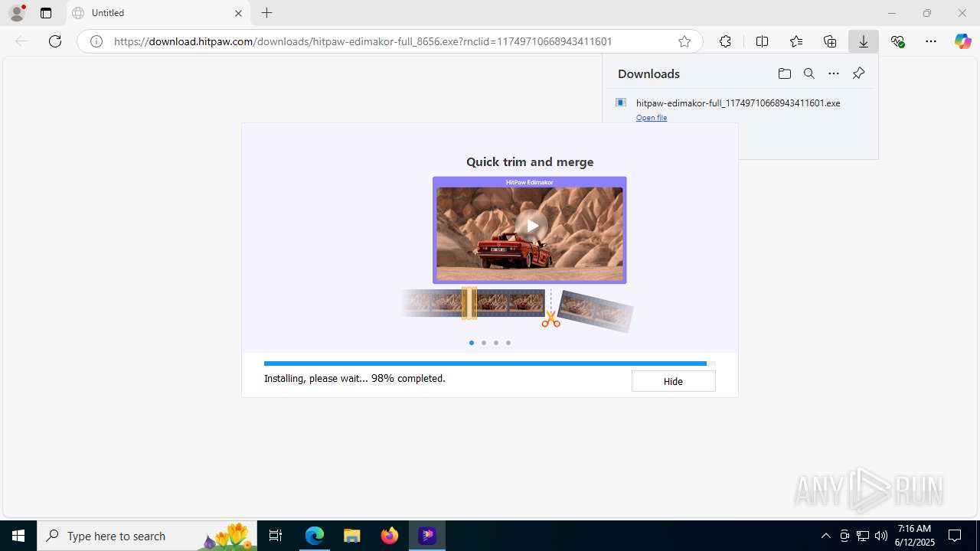Open Browser essentials icon

(898, 41)
